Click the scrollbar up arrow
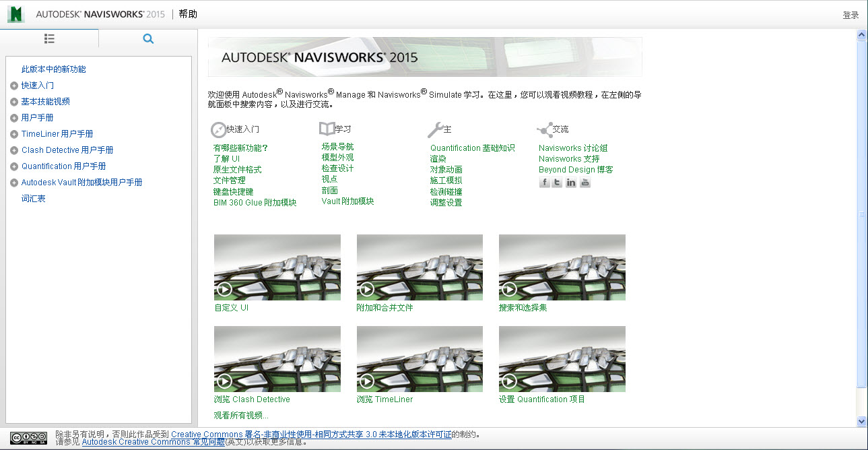The width and height of the screenshot is (868, 450). (861, 34)
